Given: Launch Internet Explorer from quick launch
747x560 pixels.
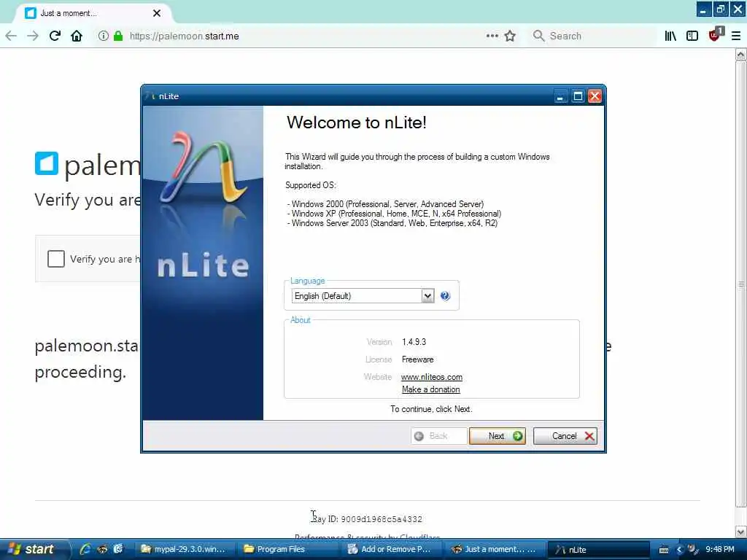Looking at the screenshot, I should [85, 549].
